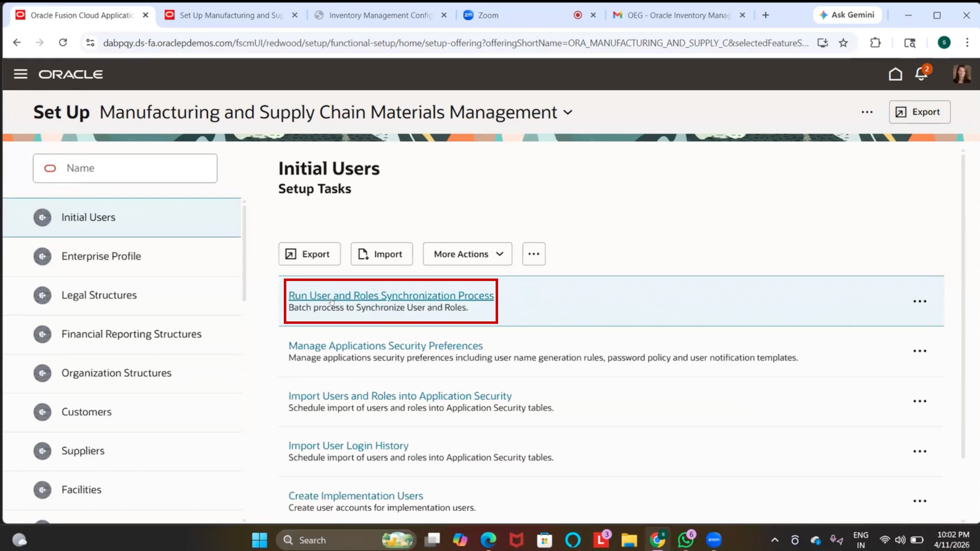Click the Initial Users functional area icon

pos(42,217)
